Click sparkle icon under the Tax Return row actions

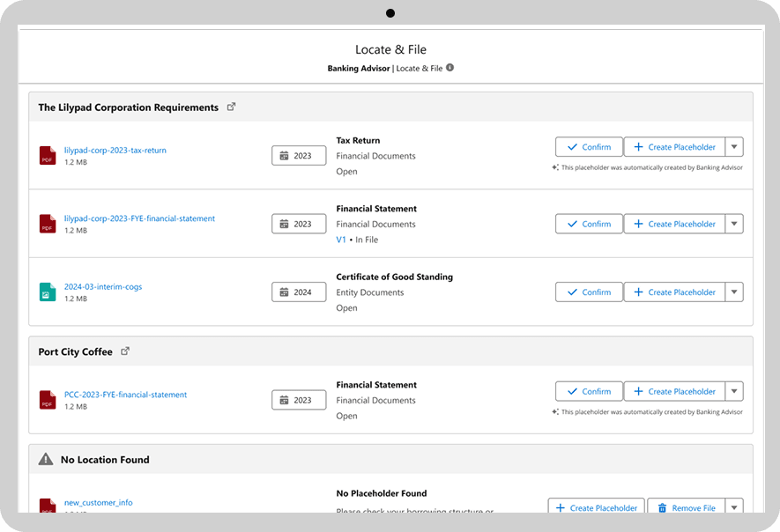555,167
